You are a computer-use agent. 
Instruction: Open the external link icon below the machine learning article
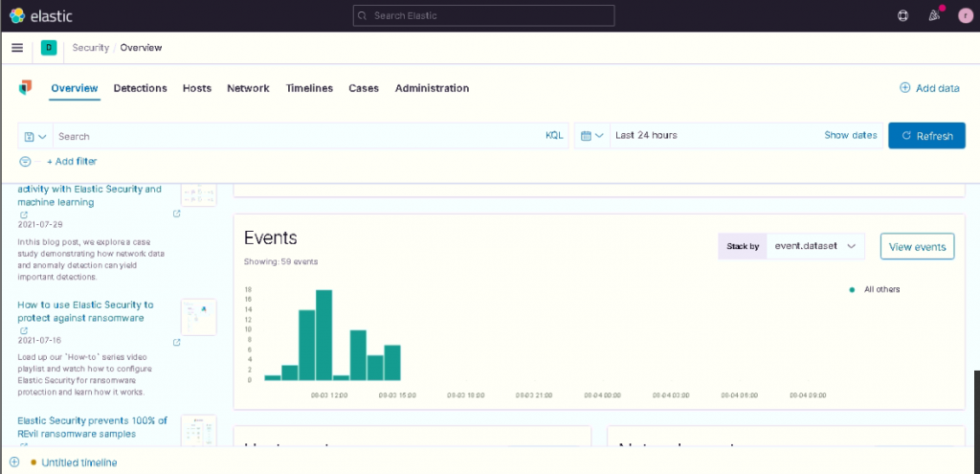(x=24, y=214)
